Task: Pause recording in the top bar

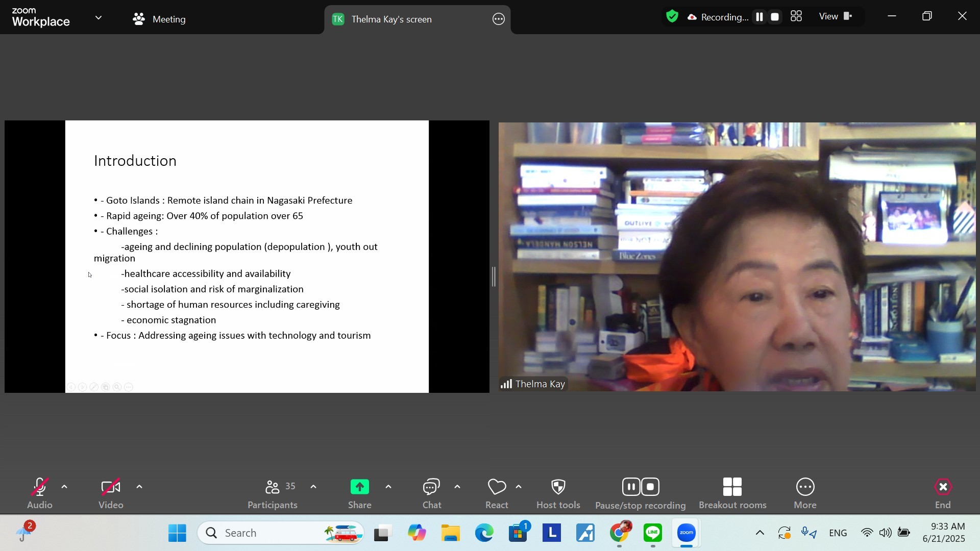Action: point(759,17)
